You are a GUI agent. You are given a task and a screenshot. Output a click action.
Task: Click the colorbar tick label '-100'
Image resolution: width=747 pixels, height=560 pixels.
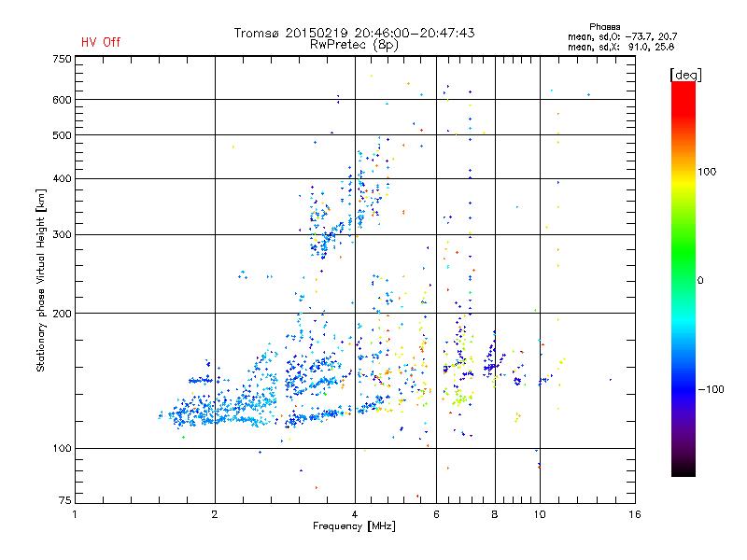tap(711, 389)
